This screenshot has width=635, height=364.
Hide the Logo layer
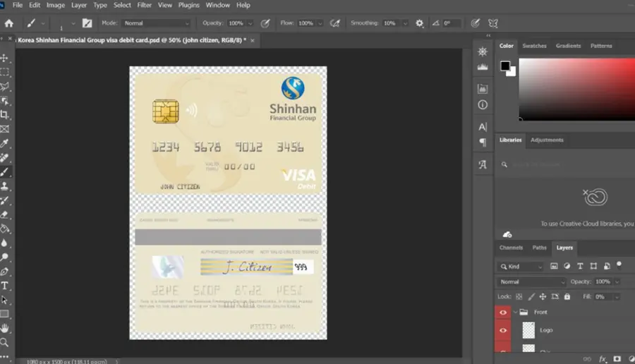tap(503, 330)
